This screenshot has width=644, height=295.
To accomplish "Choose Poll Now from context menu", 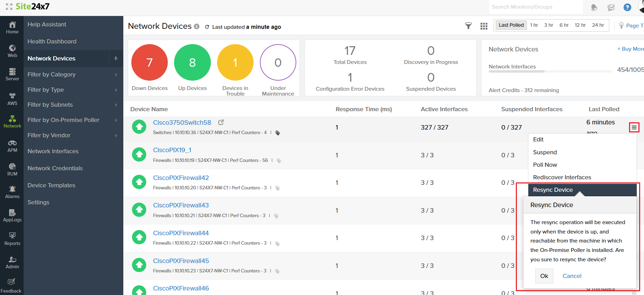I will pos(545,165).
